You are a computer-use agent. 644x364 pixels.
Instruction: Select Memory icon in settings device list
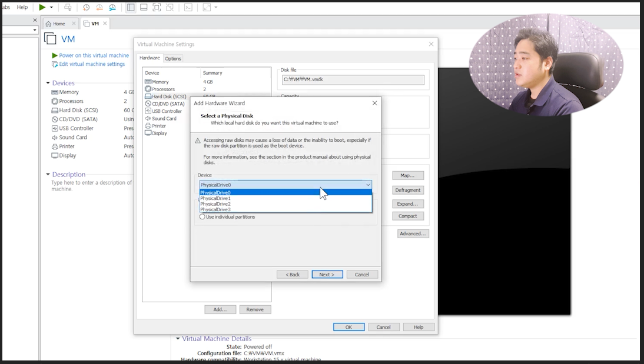click(148, 82)
